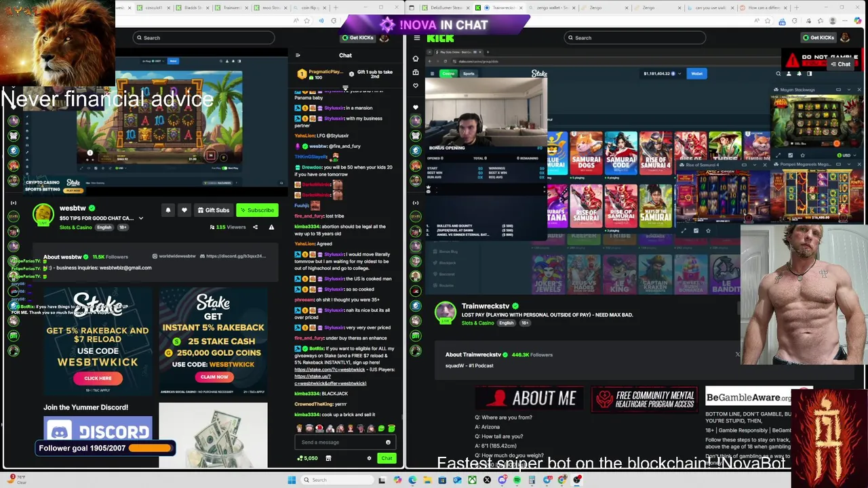Collapse the chat with the icon left of Chat title
The image size is (868, 488).
[298, 56]
